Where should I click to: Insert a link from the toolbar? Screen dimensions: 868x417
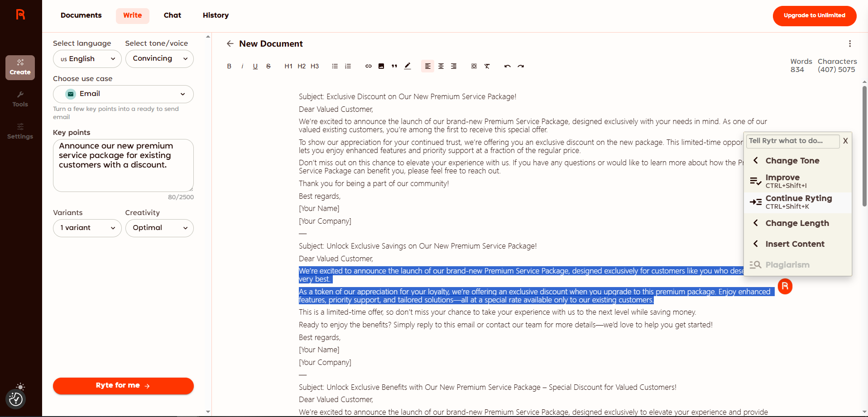pyautogui.click(x=368, y=66)
